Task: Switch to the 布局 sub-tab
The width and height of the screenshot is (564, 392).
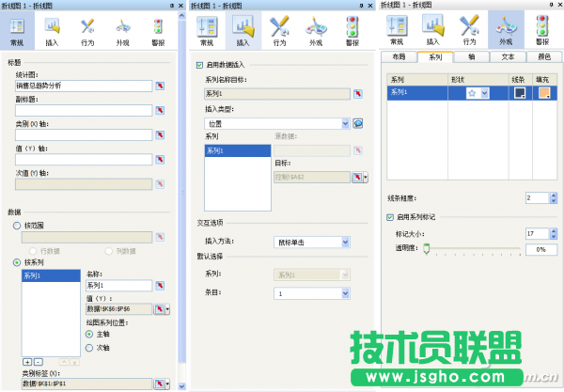Action: click(399, 56)
